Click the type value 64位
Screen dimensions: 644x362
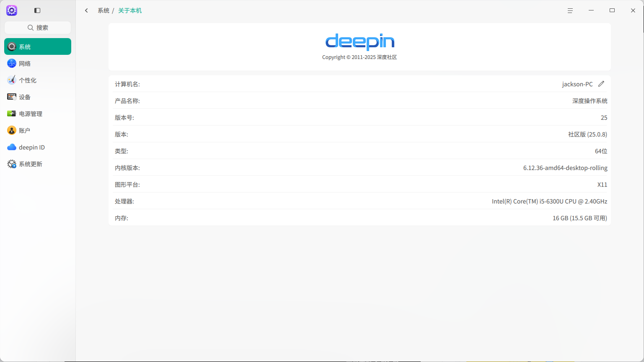pos(601,151)
